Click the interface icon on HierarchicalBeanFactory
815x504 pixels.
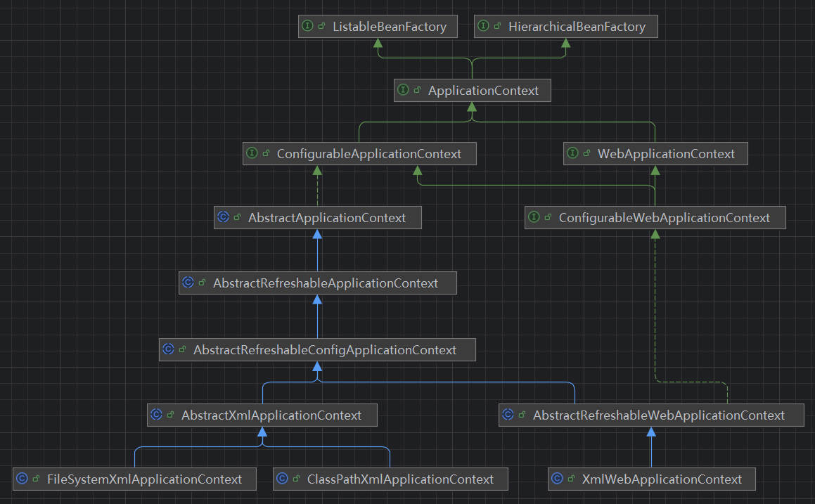483,27
